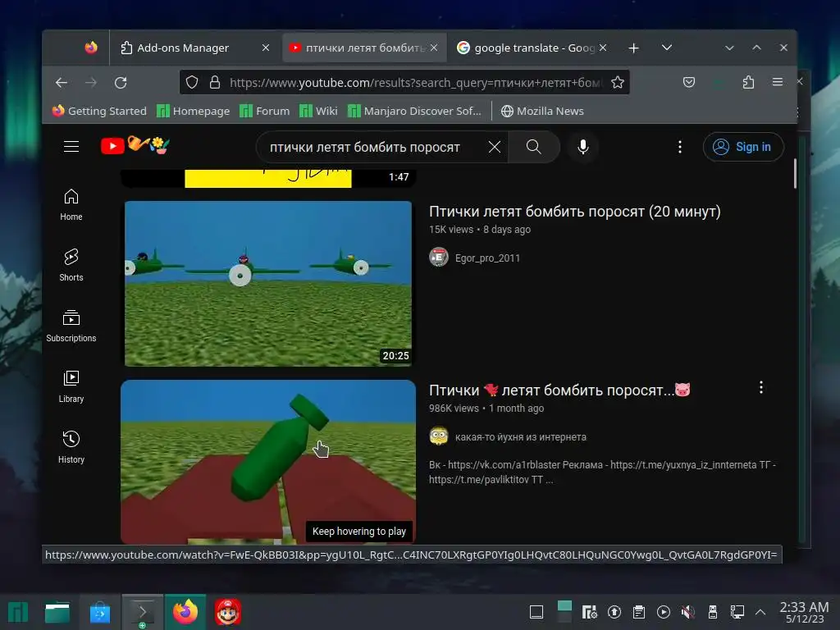Open file manager from taskbar
Screen dimensions: 840x630
pos(57,612)
